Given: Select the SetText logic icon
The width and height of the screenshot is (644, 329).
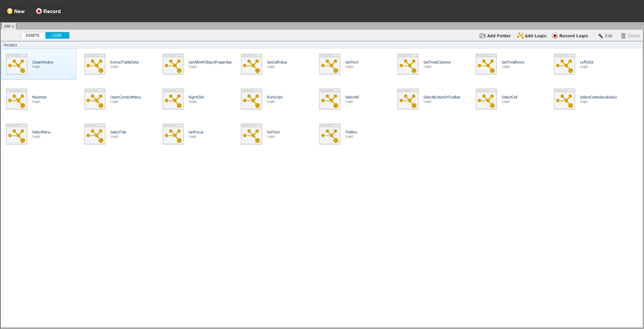Looking at the screenshot, I should (x=251, y=134).
